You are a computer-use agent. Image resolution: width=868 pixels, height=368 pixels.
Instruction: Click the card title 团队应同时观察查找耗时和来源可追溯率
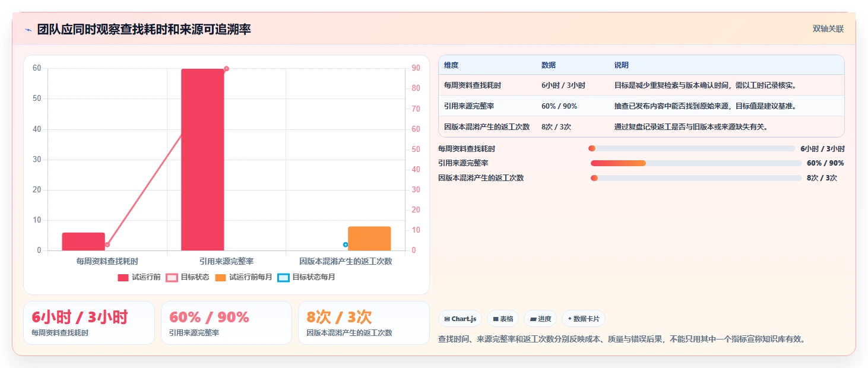[x=144, y=29]
